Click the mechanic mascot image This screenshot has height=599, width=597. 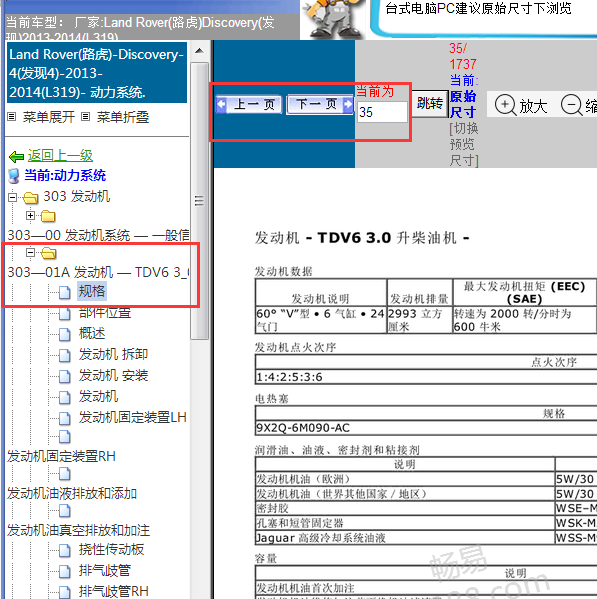click(333, 18)
